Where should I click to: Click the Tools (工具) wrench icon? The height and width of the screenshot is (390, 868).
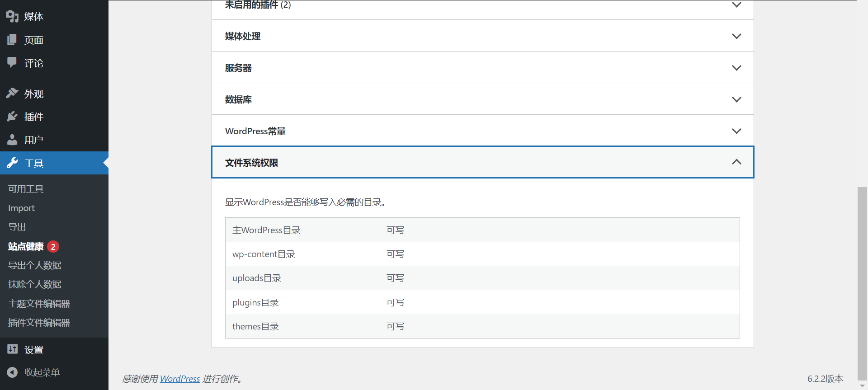pyautogui.click(x=12, y=163)
